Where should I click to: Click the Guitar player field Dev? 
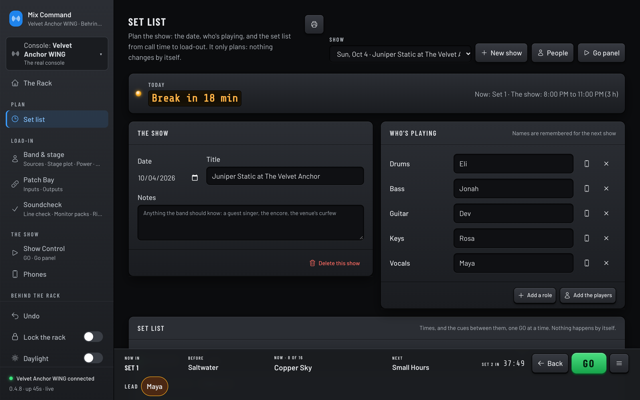(513, 213)
